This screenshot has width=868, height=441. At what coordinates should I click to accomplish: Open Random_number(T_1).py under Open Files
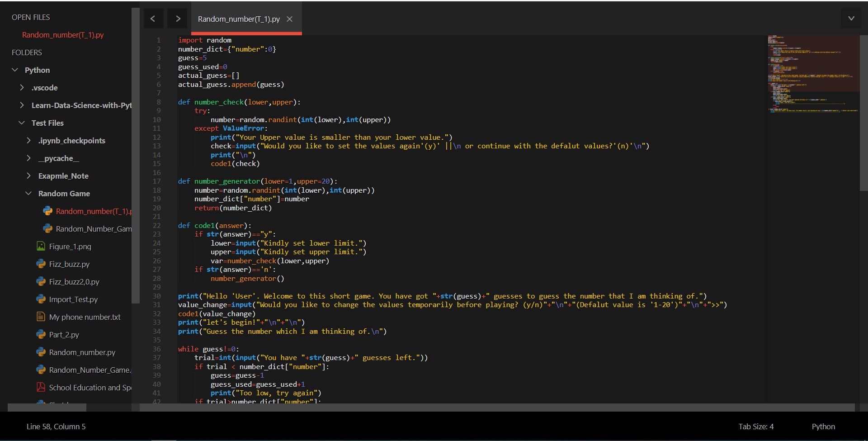tap(63, 35)
